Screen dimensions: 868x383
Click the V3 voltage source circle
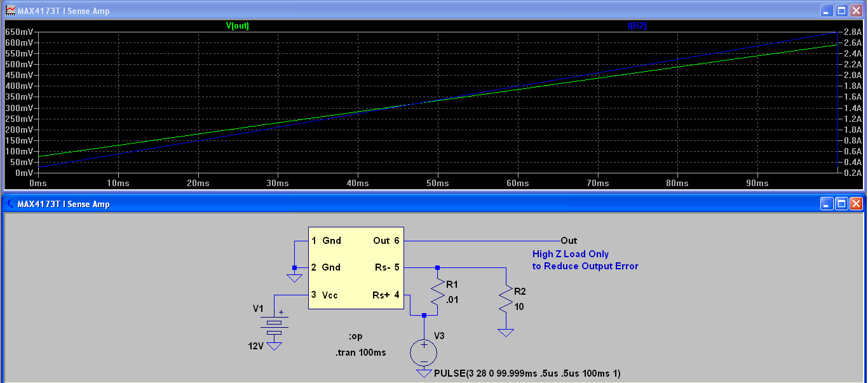point(424,352)
